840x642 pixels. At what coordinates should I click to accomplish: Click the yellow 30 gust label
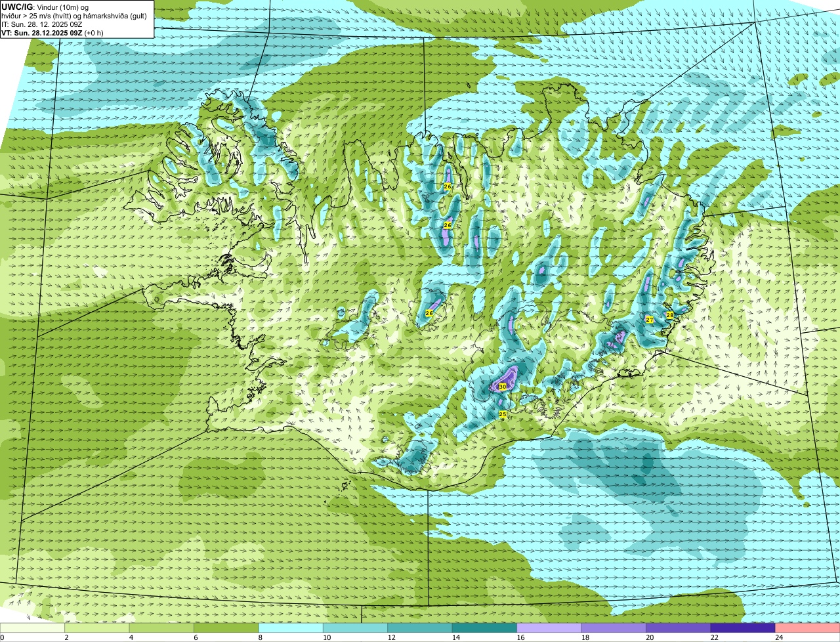tap(503, 387)
